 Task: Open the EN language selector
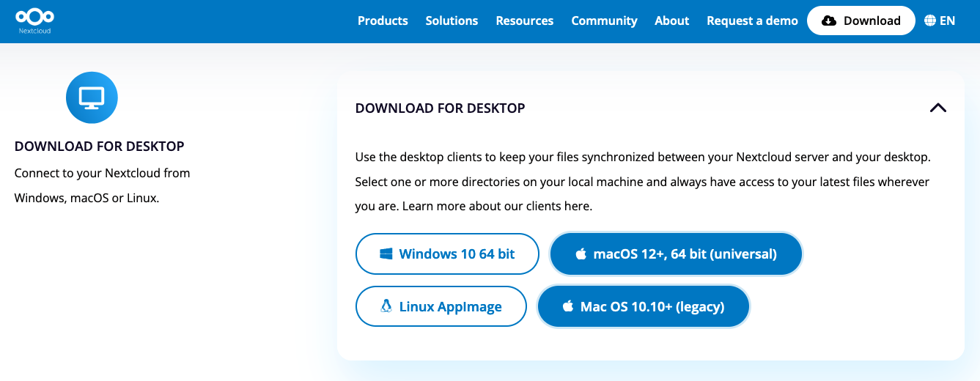click(940, 21)
